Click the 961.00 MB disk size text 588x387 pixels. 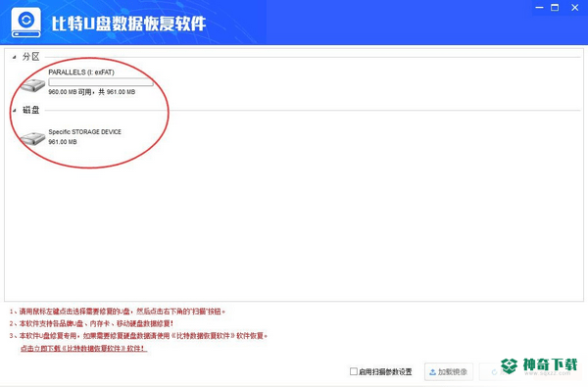click(x=63, y=142)
